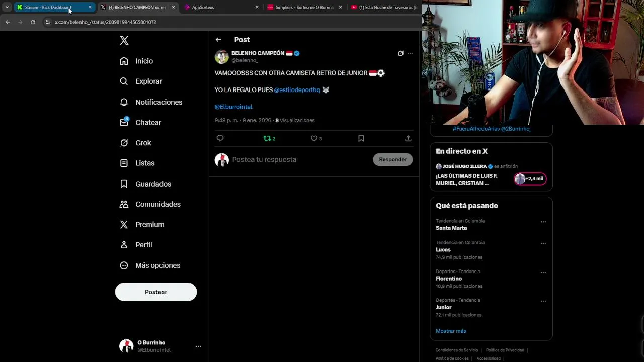Image resolution: width=644 pixels, height=362 pixels.
Task: Open Premium X icon
Action: point(124,224)
